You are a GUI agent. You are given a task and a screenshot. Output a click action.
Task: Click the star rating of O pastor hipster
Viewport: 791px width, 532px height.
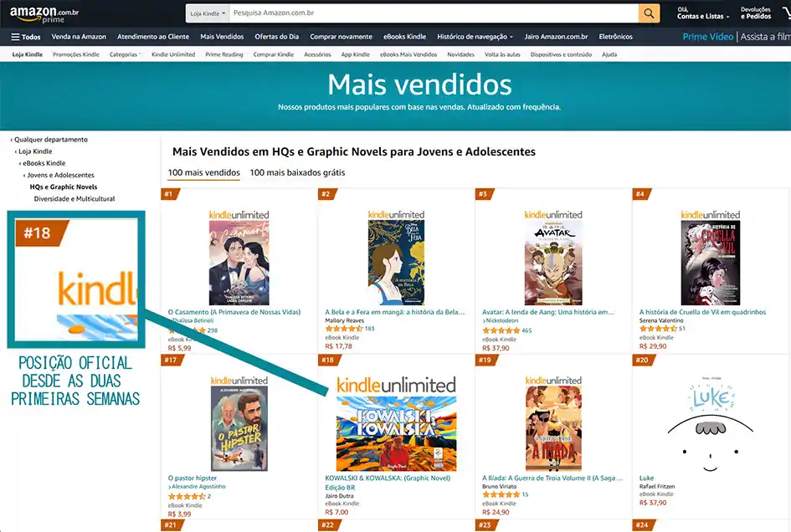187,496
